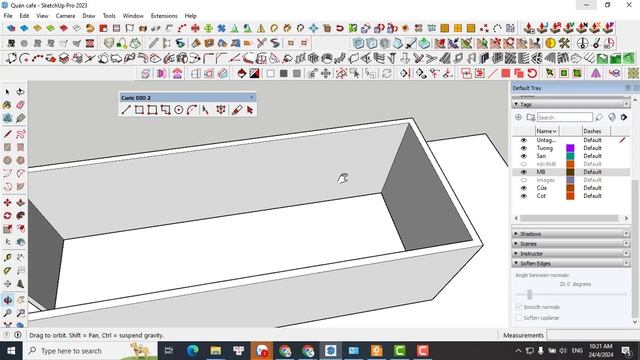The height and width of the screenshot is (360, 640).
Task: Open the Extensions menu
Action: click(x=164, y=16)
